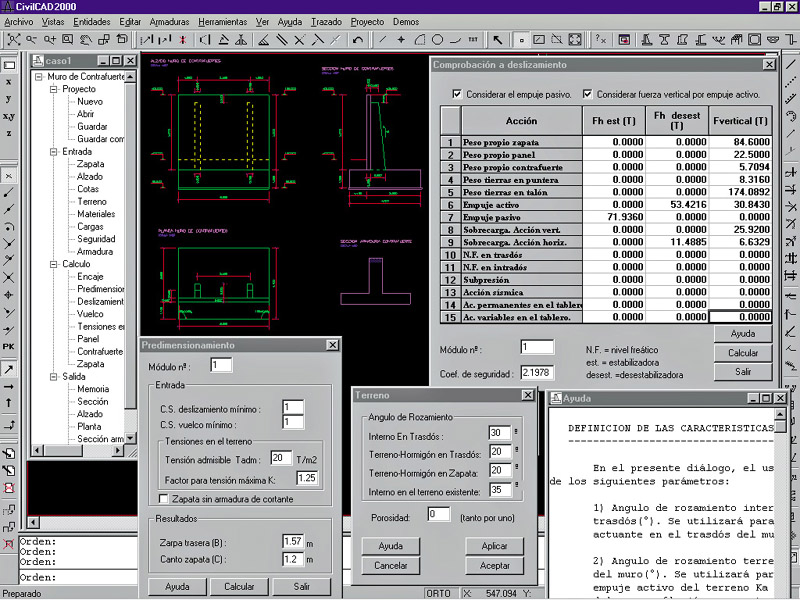
Task: Click the Tensión admisible Tadm input field
Action: click(x=281, y=458)
